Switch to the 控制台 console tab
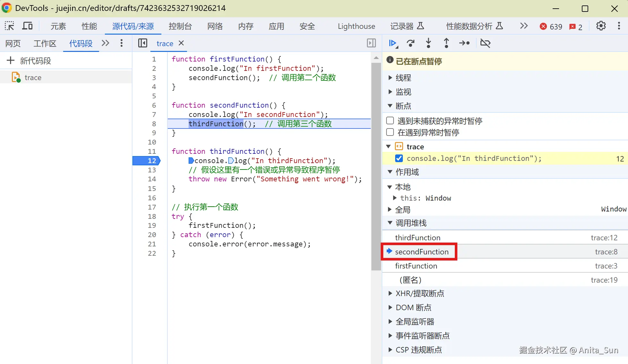This screenshot has width=628, height=364. click(180, 26)
